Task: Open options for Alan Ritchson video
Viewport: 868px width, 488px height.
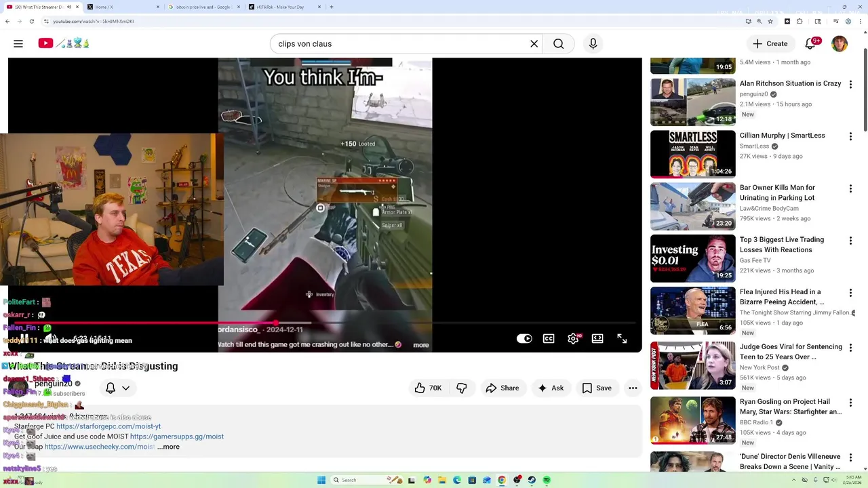Action: coord(850,85)
